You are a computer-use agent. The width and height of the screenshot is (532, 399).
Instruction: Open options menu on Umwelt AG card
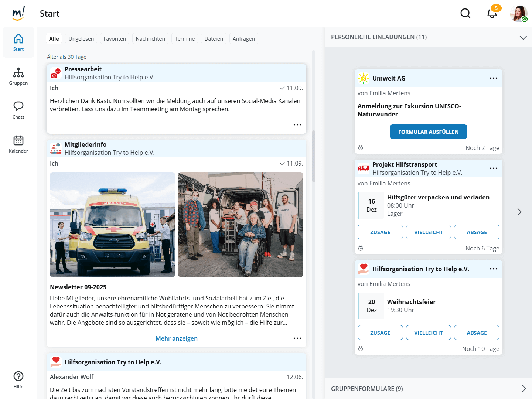point(493,78)
